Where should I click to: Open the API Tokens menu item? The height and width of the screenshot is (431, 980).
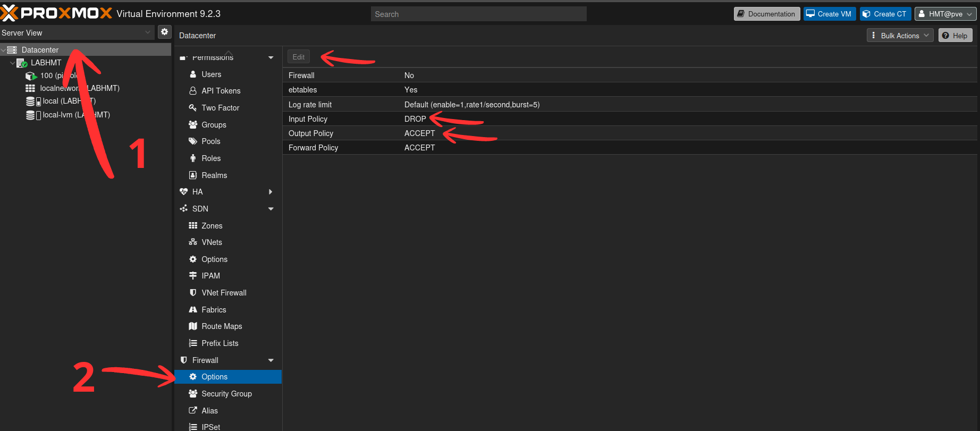point(228,91)
